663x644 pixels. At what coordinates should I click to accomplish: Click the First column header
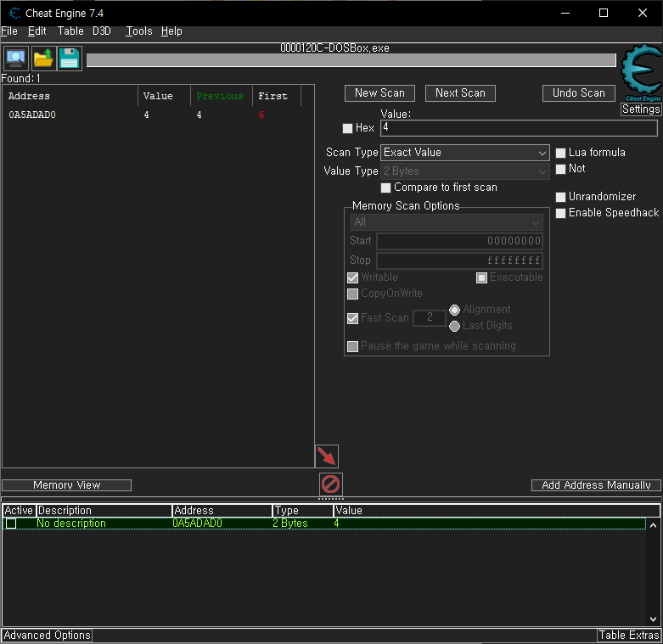pos(277,97)
